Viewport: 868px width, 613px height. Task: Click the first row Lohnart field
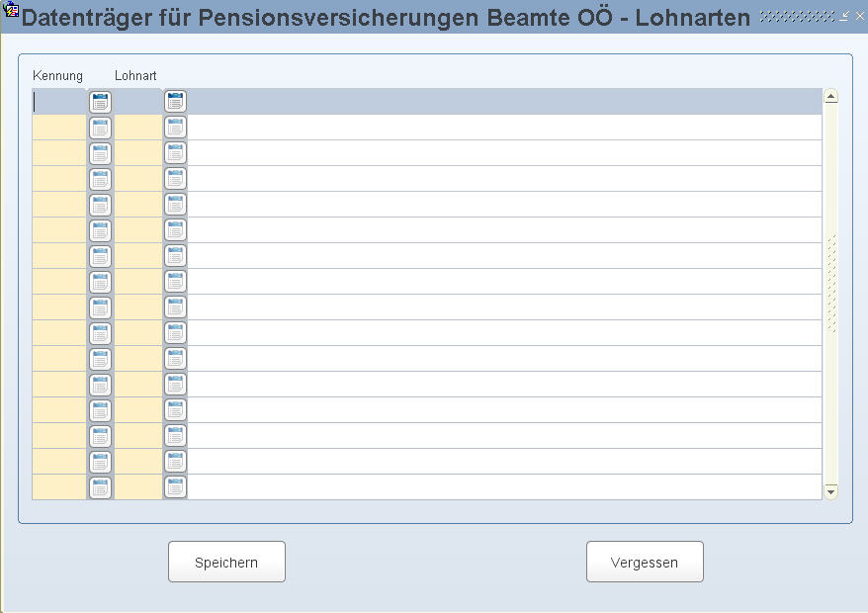[137, 101]
